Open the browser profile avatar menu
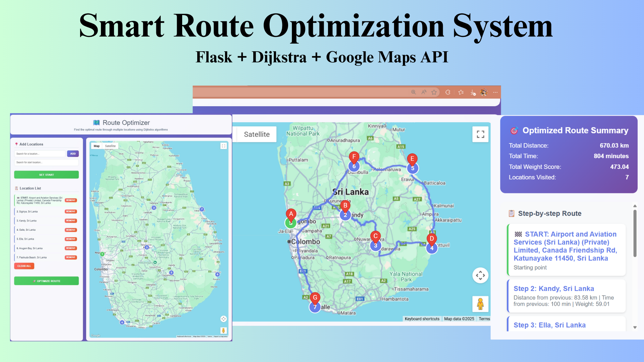This screenshot has height=362, width=644. tap(484, 92)
